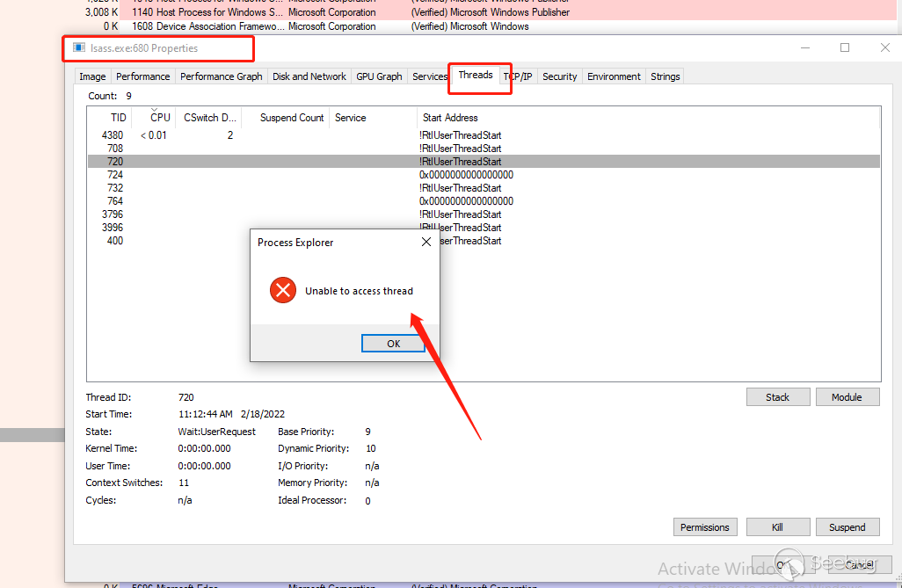Viewport: 902px width, 588px height.
Task: Open the Disk and Network tab
Action: 309,76
